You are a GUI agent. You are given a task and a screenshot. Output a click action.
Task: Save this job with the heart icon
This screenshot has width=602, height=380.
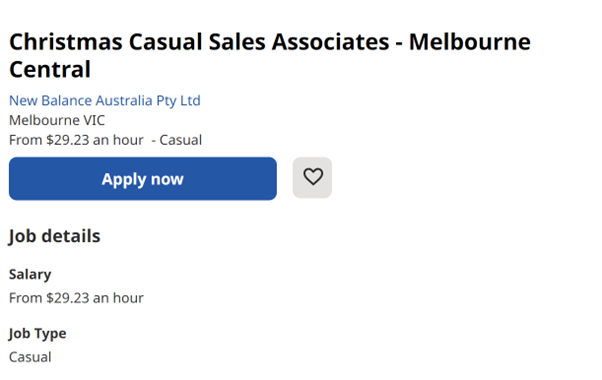click(x=312, y=177)
